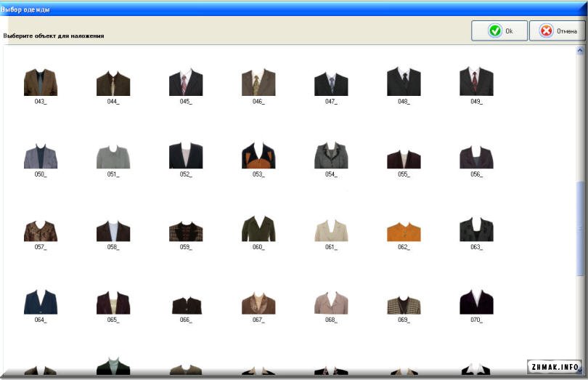Image resolution: width=588 pixels, height=380 pixels.
Task: Select brown jacket with scarf 067_
Action: tap(258, 304)
